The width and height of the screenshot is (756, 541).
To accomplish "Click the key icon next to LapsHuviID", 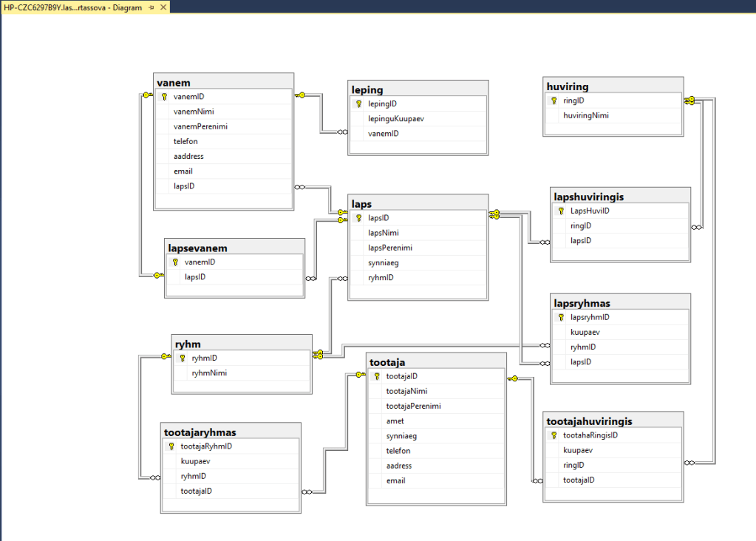I will 561,211.
